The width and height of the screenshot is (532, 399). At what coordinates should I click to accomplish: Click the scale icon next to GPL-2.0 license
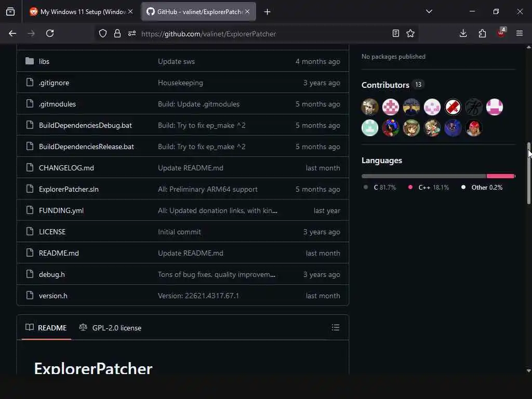(x=83, y=327)
